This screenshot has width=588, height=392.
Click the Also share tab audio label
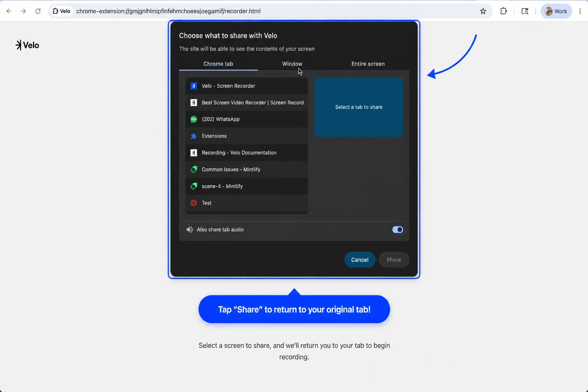(x=220, y=230)
